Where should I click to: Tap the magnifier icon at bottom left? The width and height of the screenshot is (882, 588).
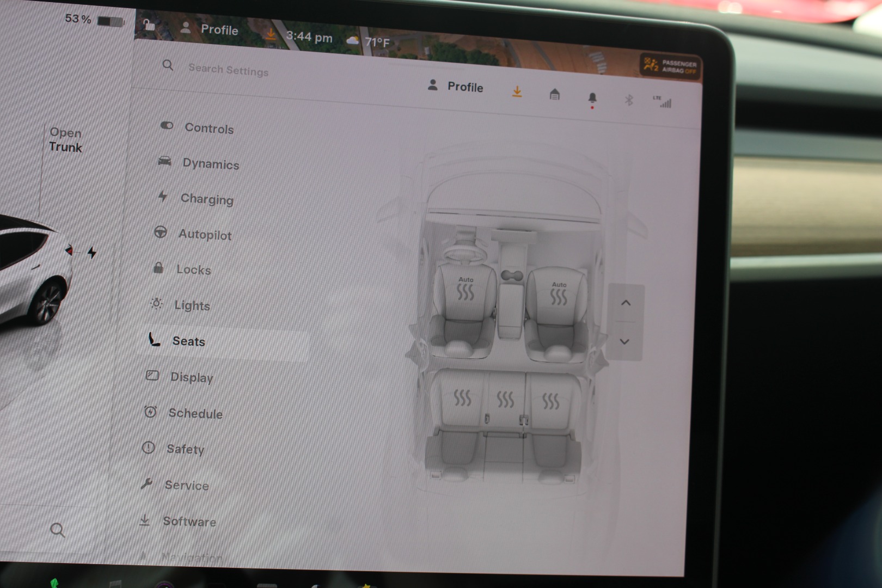[57, 530]
